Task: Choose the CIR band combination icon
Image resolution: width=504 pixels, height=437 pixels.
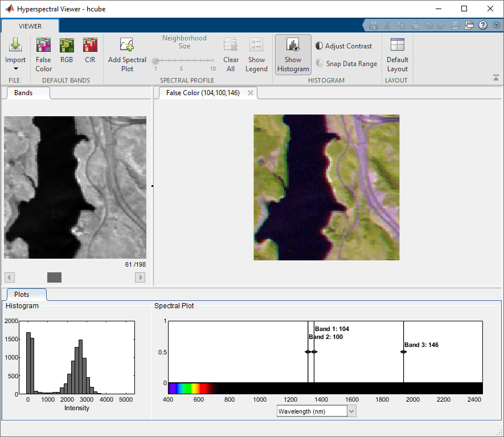Action: pyautogui.click(x=90, y=46)
